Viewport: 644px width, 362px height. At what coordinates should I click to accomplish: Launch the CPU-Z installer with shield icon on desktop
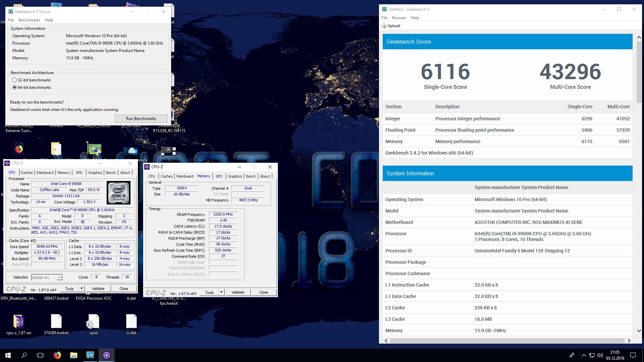click(x=94, y=148)
